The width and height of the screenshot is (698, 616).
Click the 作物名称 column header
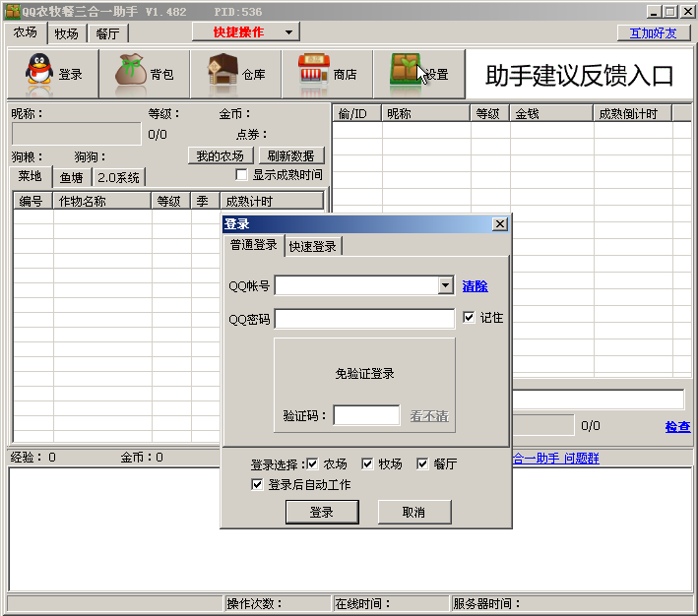coord(102,201)
